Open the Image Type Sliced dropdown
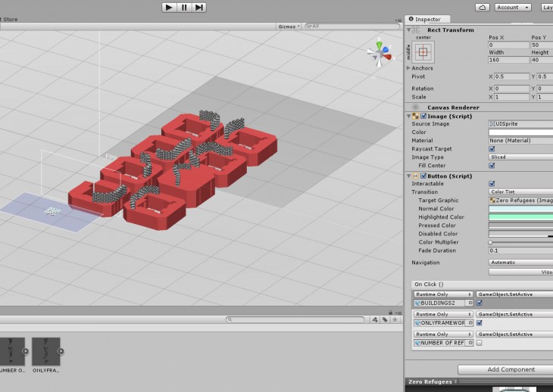The height and width of the screenshot is (392, 553). click(521, 157)
